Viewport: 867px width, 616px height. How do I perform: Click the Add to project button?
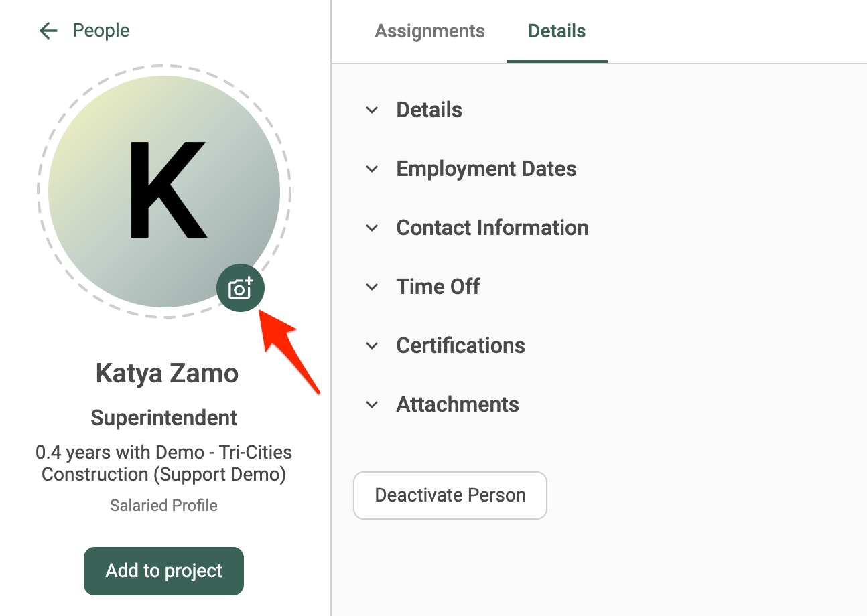click(x=163, y=571)
